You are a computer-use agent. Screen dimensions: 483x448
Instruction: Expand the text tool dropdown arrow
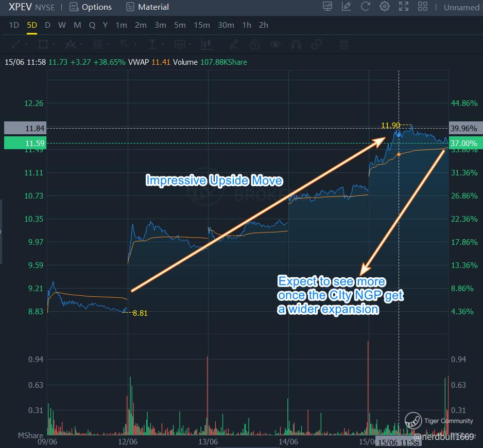click(163, 45)
